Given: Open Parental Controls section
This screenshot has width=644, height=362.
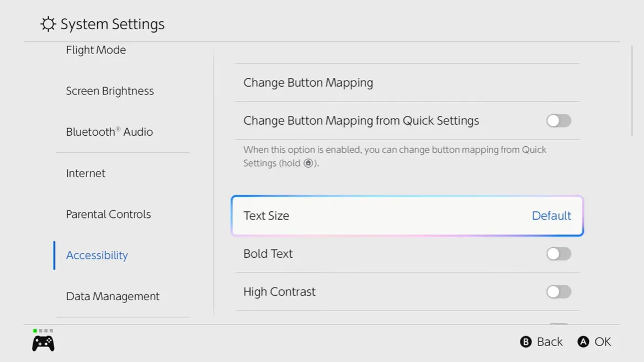Looking at the screenshot, I should pos(108,214).
